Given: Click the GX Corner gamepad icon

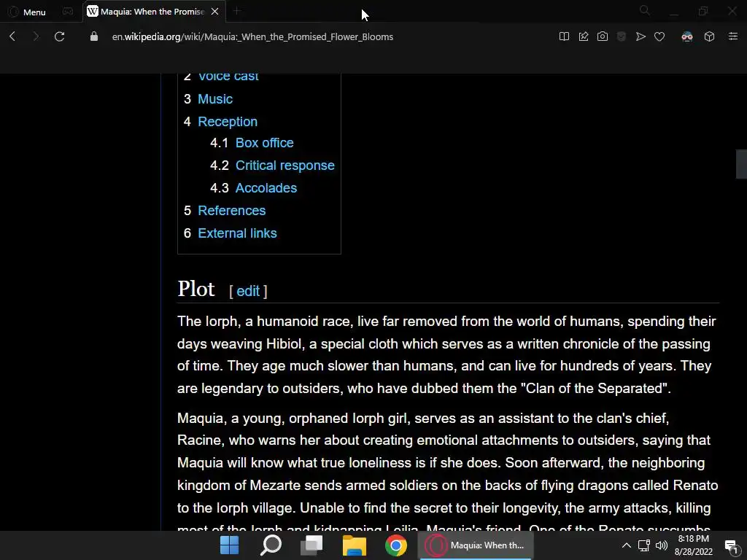Looking at the screenshot, I should point(68,12).
